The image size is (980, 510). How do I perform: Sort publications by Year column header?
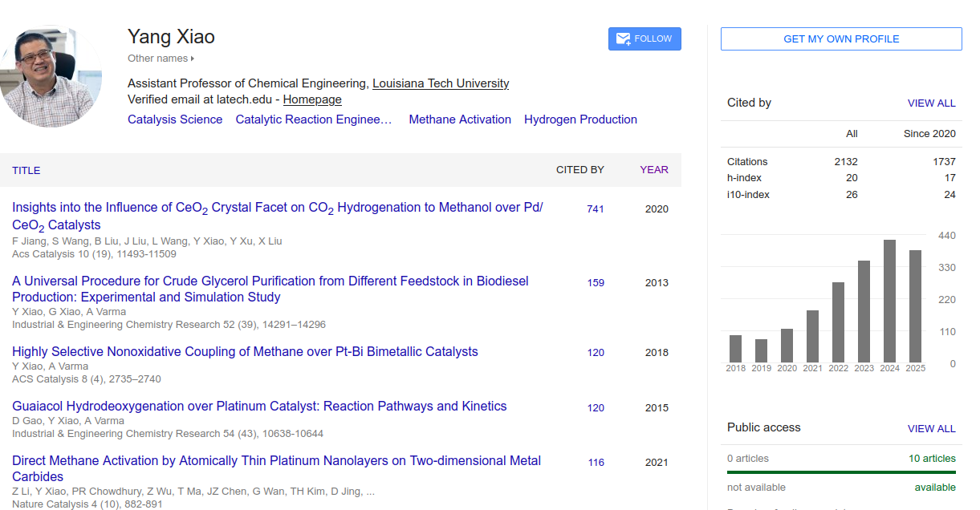coord(653,170)
